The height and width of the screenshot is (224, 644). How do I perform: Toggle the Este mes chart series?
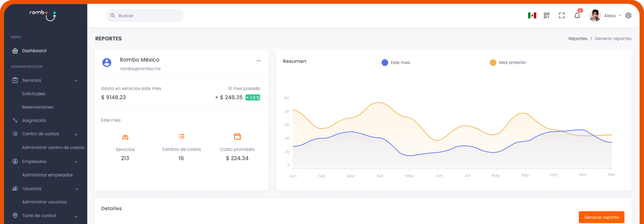coord(396,63)
